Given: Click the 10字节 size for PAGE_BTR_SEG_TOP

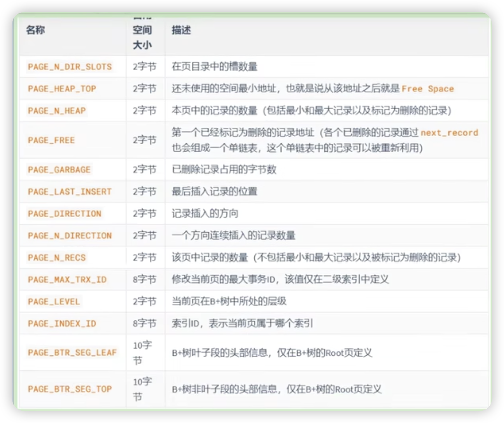Looking at the screenshot, I should [142, 389].
